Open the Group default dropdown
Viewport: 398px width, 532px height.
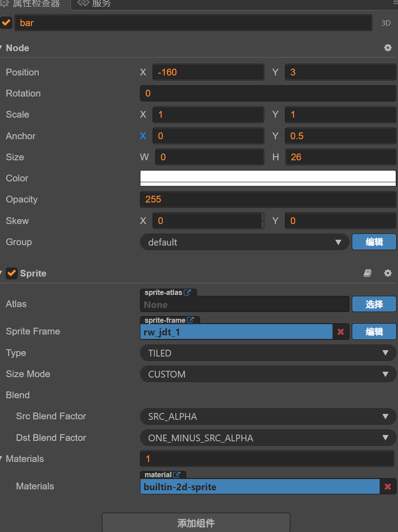coord(245,242)
